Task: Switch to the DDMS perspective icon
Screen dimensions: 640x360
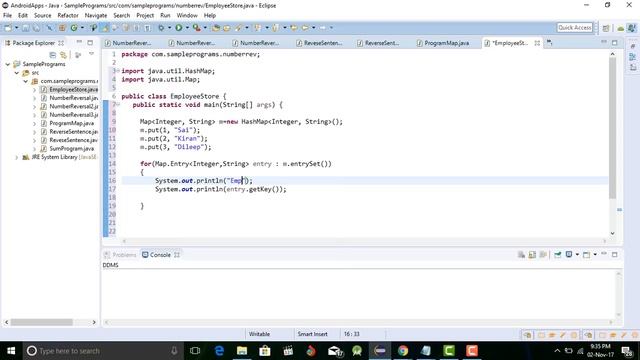Action: pyautogui.click(x=620, y=28)
